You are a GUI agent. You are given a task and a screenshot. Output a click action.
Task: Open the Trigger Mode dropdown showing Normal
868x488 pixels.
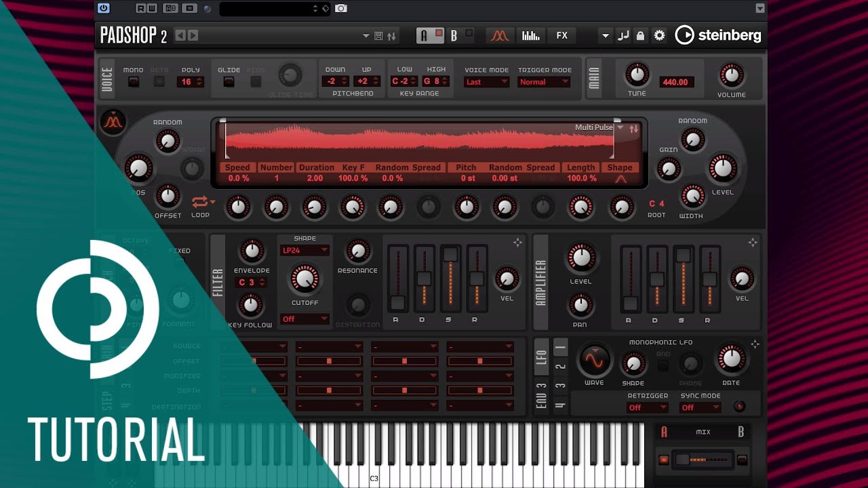coord(544,82)
